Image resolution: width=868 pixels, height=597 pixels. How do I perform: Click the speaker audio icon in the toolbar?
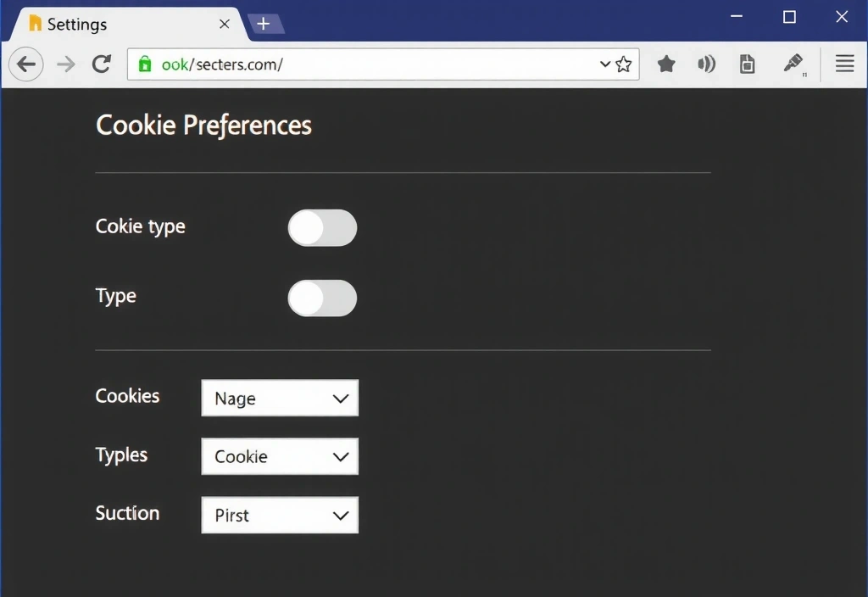(x=707, y=64)
